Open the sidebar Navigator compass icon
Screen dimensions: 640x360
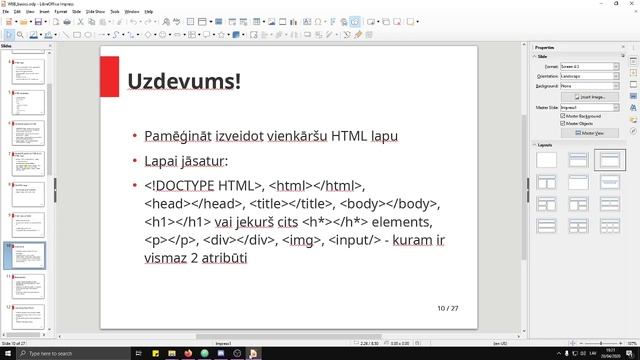(x=633, y=131)
